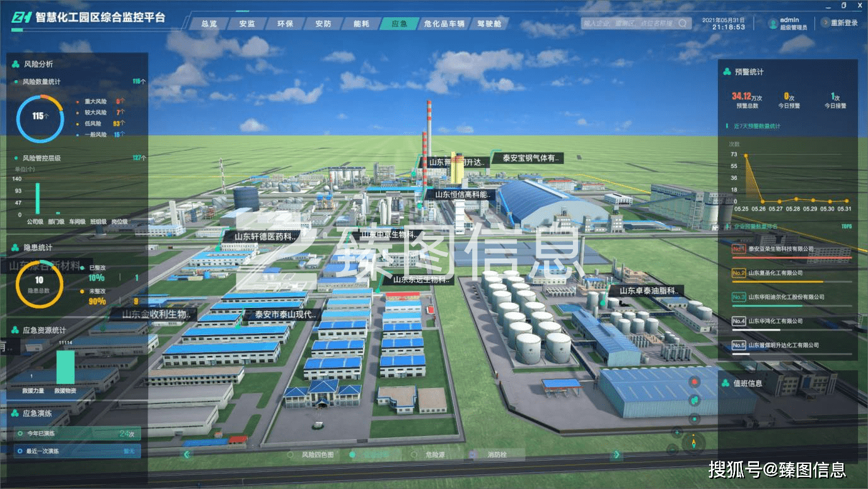Click the 泰安市泰山现代.. map label
Screen dimensions: 868x489
point(284,314)
